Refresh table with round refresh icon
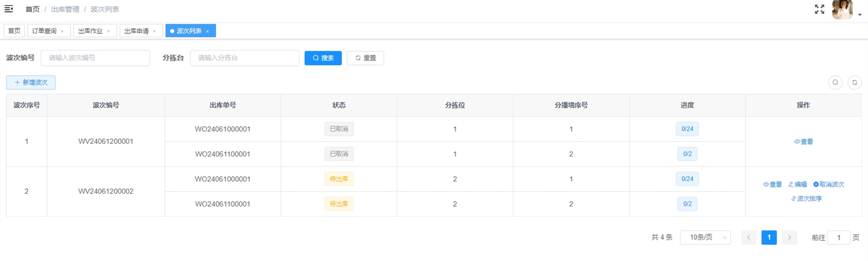Screen dimensions: 868x261 (x=855, y=82)
